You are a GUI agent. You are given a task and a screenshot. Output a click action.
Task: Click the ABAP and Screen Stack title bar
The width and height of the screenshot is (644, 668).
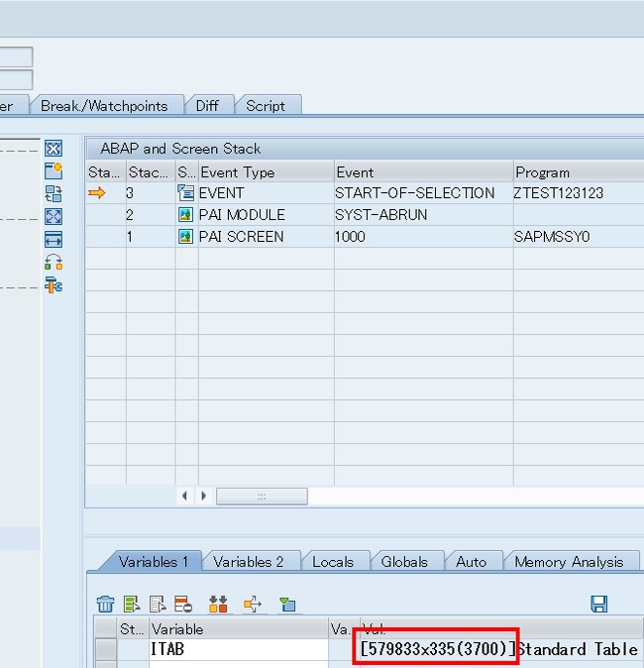pyautogui.click(x=365, y=149)
